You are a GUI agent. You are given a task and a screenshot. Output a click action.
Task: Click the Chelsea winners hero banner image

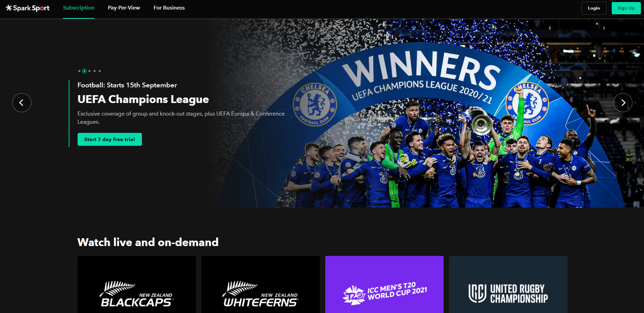tap(425, 113)
